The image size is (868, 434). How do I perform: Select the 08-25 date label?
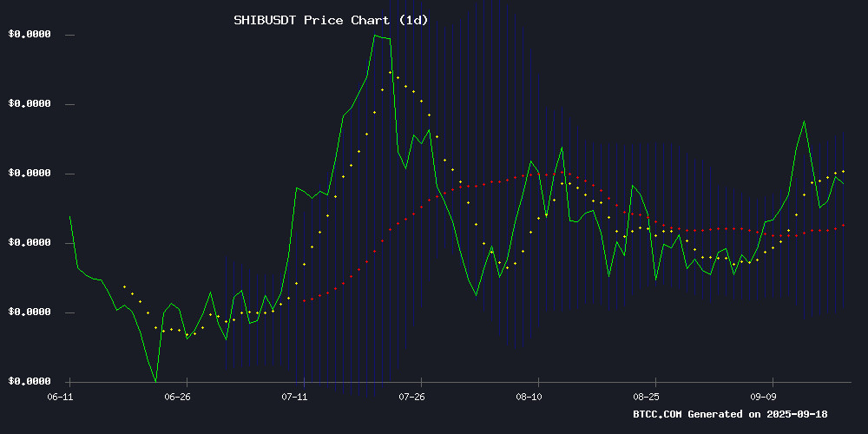coord(646,397)
